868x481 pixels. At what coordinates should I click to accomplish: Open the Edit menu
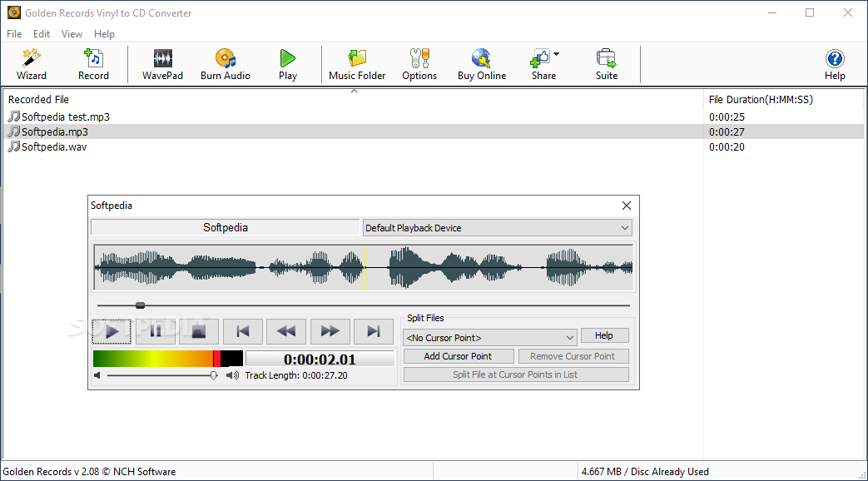click(42, 34)
